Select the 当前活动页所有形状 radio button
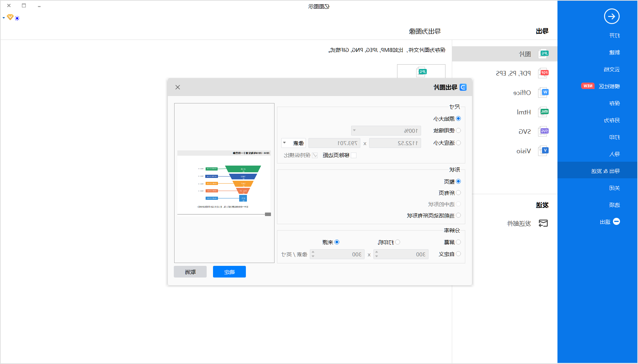 (458, 215)
